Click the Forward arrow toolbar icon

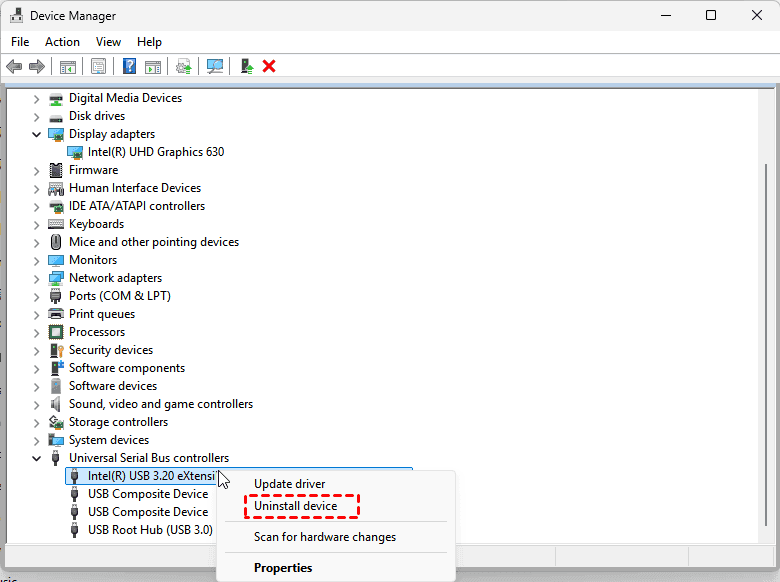(x=37, y=66)
